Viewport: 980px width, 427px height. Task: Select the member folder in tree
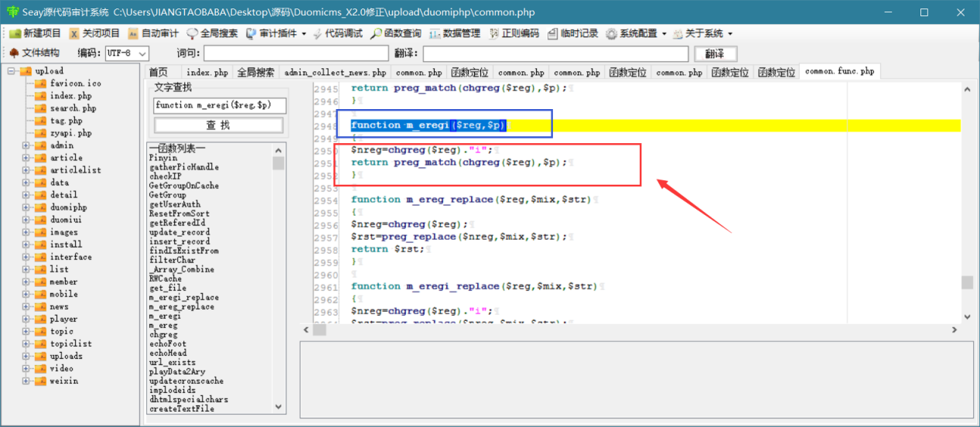(x=64, y=282)
